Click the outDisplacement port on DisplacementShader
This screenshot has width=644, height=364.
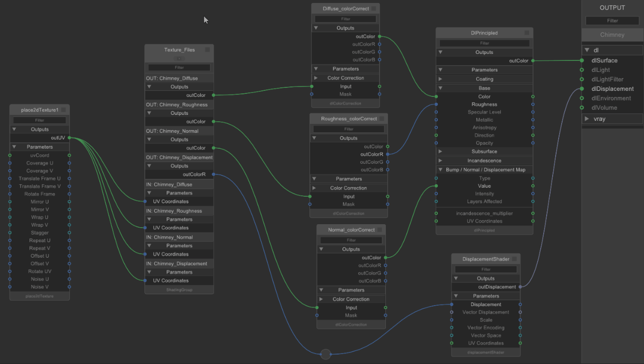point(520,287)
